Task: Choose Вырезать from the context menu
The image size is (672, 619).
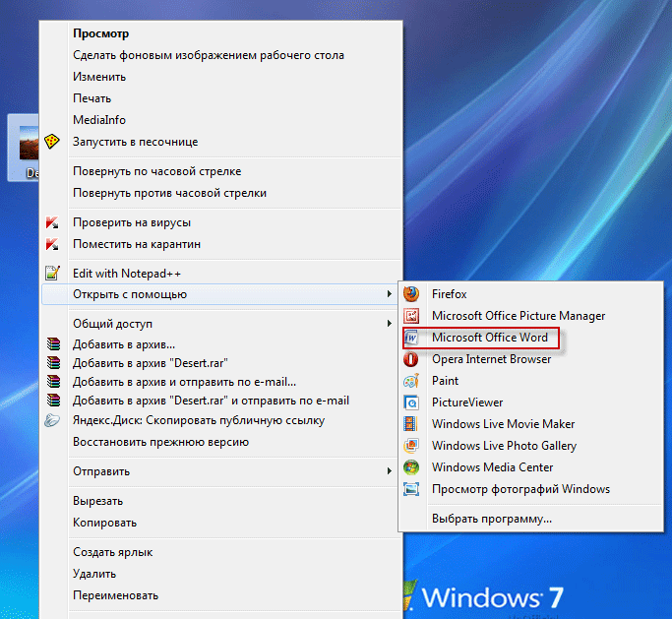Action: pos(97,501)
